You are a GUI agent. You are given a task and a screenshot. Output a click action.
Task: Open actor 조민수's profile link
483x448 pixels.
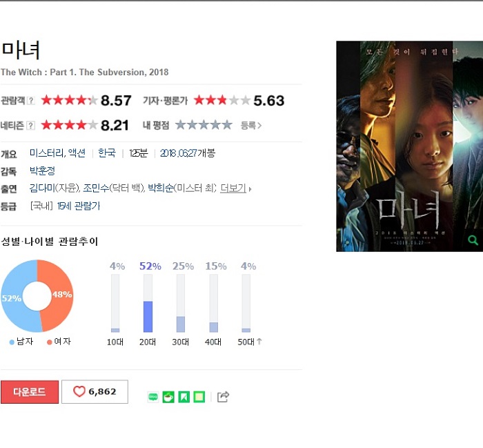pos(96,188)
